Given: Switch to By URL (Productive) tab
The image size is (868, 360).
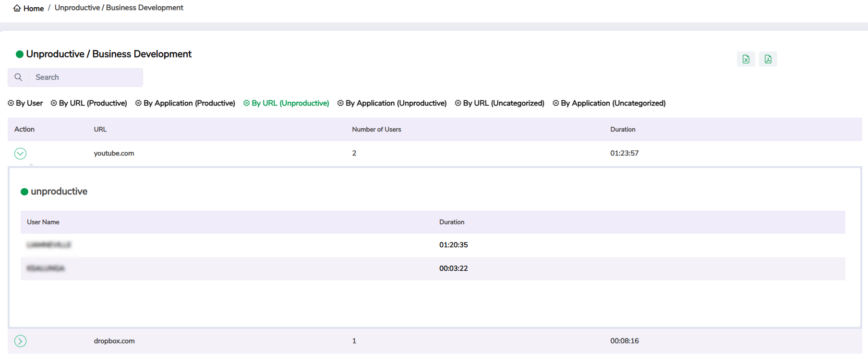Looking at the screenshot, I should [x=93, y=103].
